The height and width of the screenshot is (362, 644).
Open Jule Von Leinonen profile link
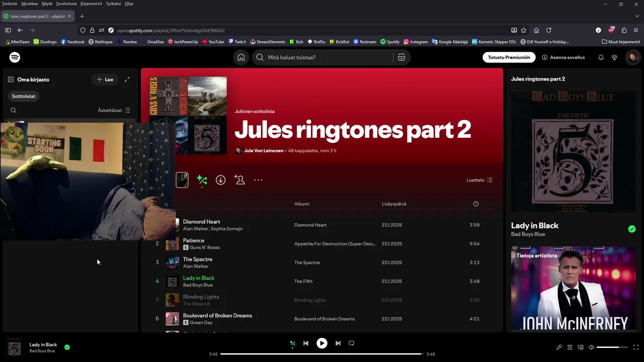pyautogui.click(x=264, y=150)
